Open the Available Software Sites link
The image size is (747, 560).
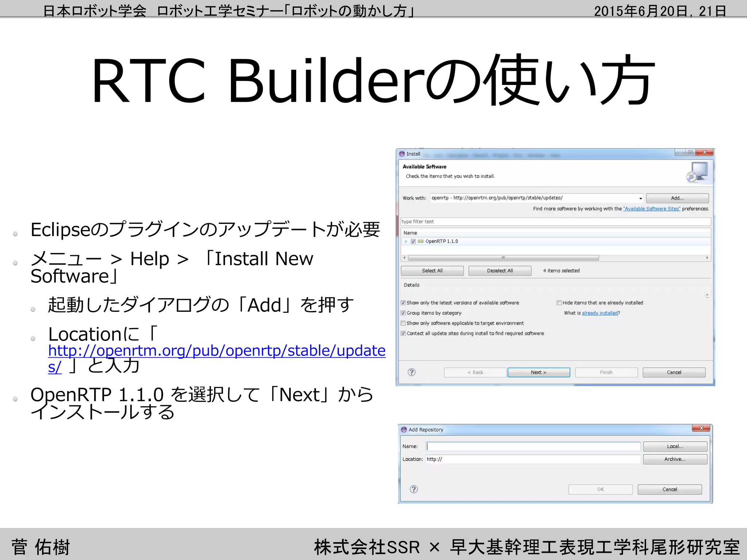tap(652, 209)
